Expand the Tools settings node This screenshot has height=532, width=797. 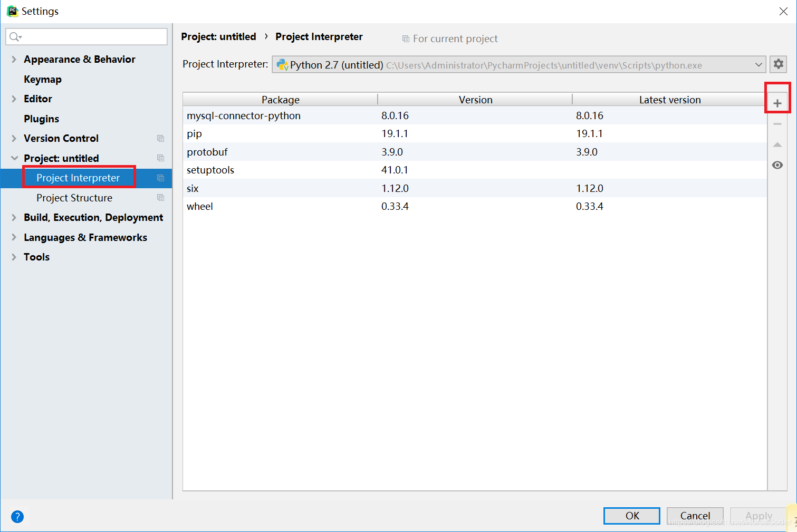click(14, 257)
